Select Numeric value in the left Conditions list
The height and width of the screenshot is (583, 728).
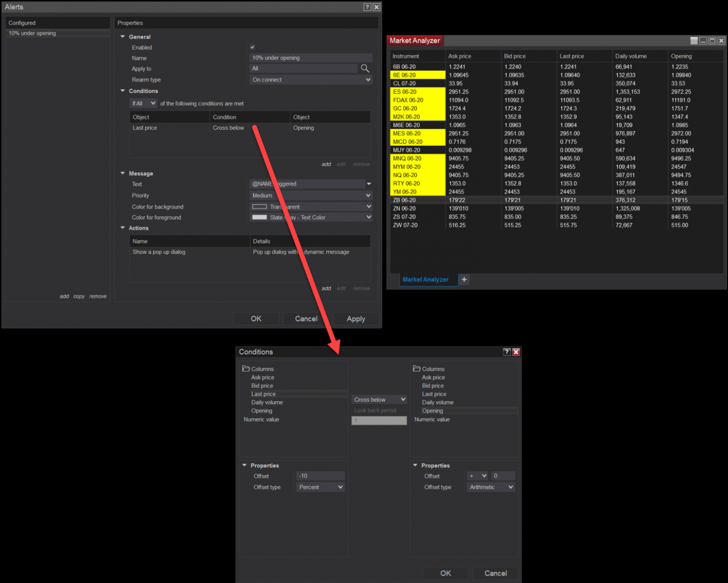pos(261,419)
